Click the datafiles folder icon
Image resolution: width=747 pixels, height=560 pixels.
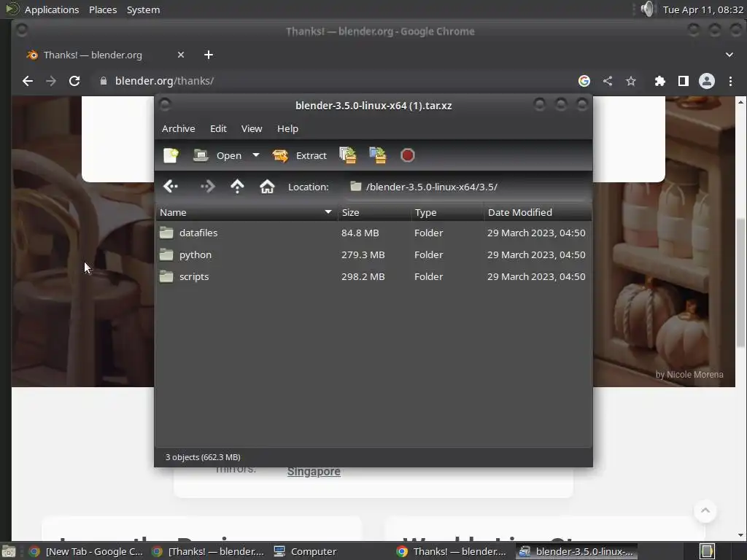coord(166,233)
